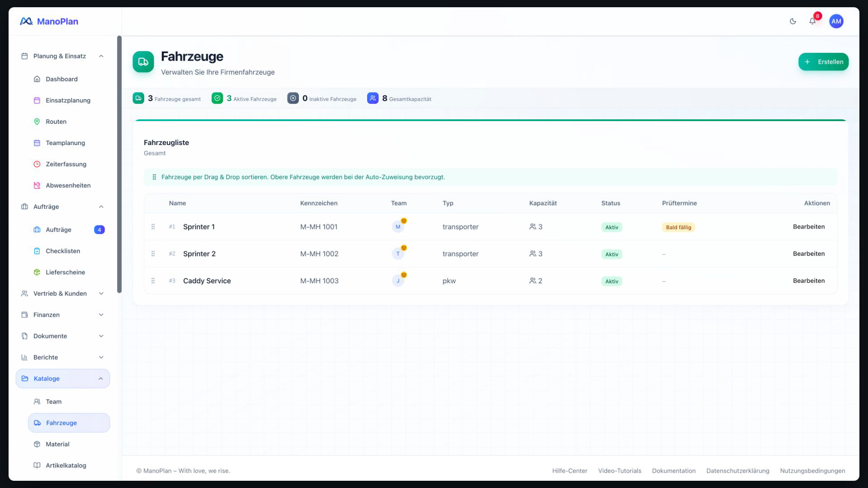Image resolution: width=868 pixels, height=488 pixels.
Task: Grab the drag handle for Sprinter 1
Action: 153,227
